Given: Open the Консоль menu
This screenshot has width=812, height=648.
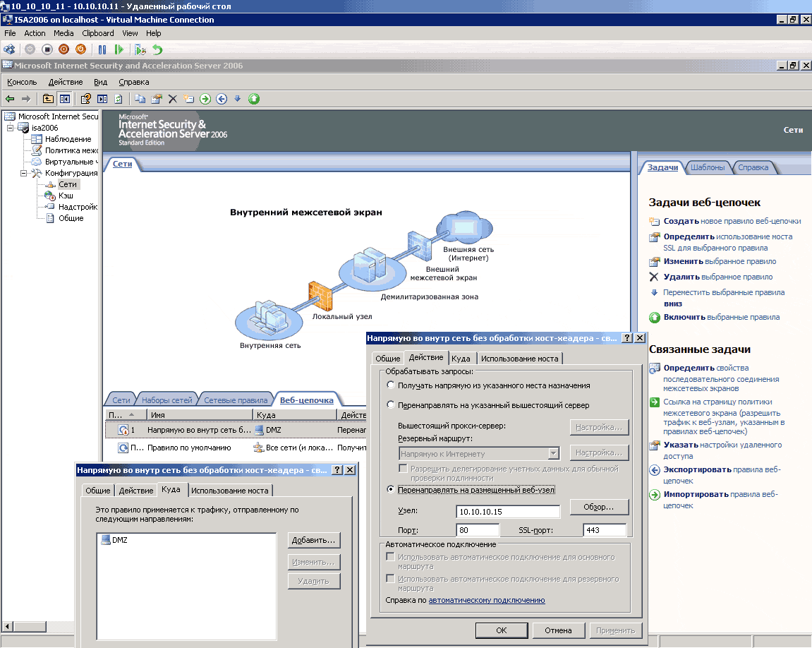Looking at the screenshot, I should click(x=22, y=82).
